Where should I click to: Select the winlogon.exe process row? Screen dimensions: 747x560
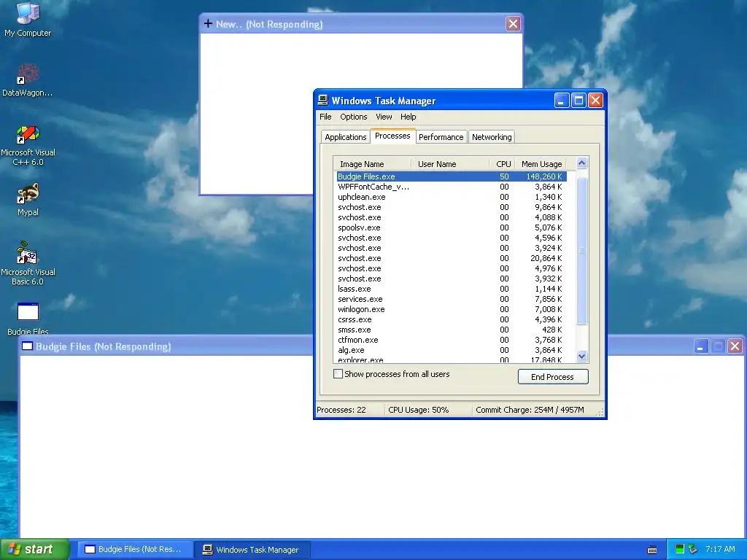point(451,309)
